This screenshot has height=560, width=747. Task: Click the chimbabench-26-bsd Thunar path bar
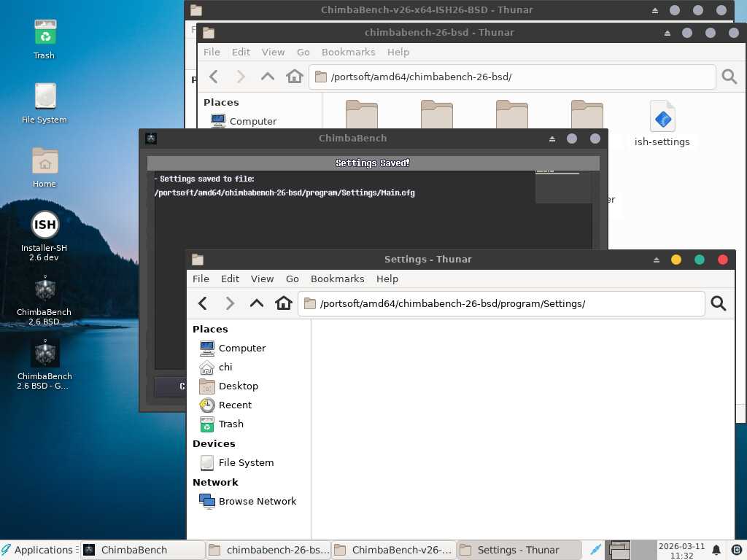point(512,77)
